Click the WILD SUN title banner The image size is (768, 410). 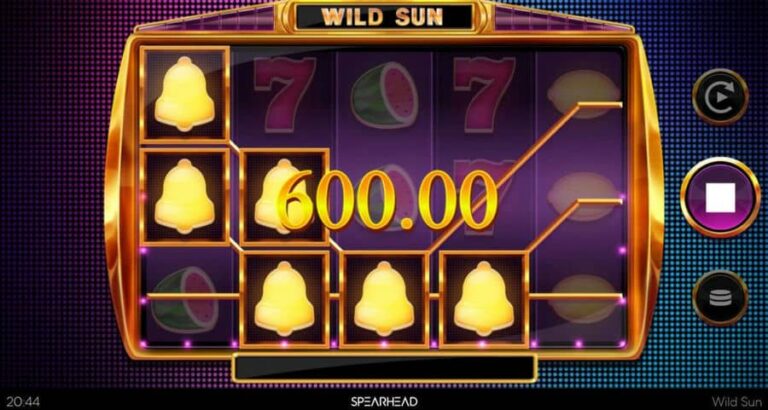click(x=383, y=17)
